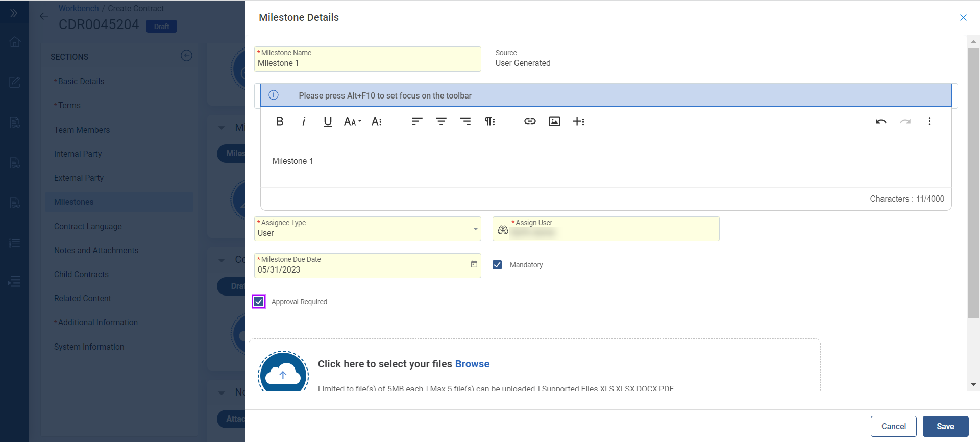The height and width of the screenshot is (442, 980).
Task: Open the Assignee Type dropdown
Action: (x=475, y=229)
